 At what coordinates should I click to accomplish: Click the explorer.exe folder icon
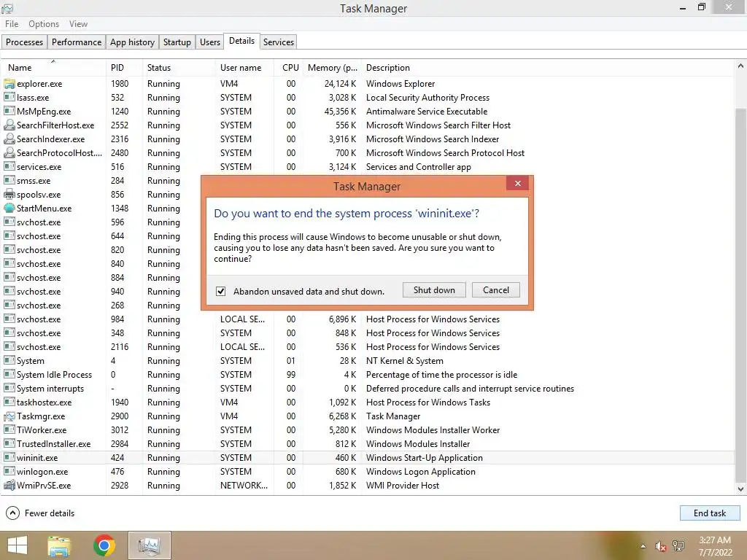pos(9,84)
